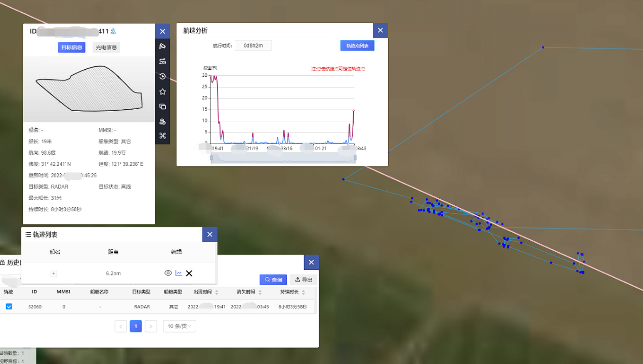Image resolution: width=643 pixels, height=364 pixels.
Task: Expand the track row with plus icon
Action: [x=54, y=274]
